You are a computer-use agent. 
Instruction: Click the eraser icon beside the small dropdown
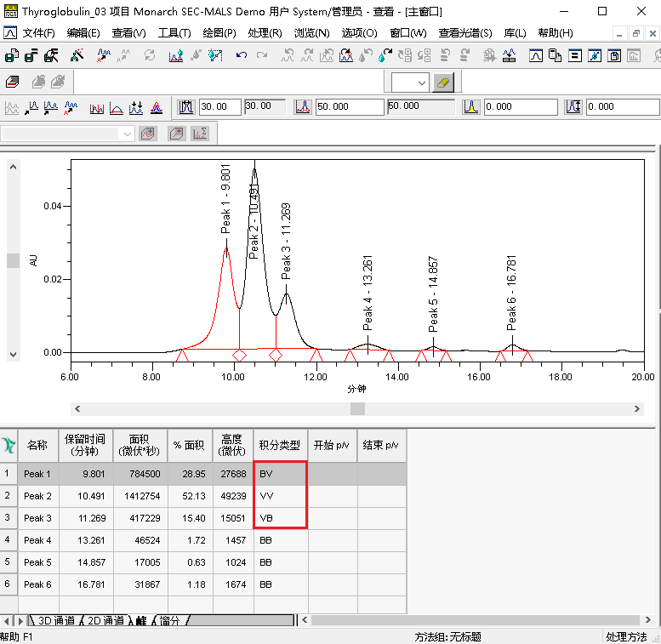[445, 83]
